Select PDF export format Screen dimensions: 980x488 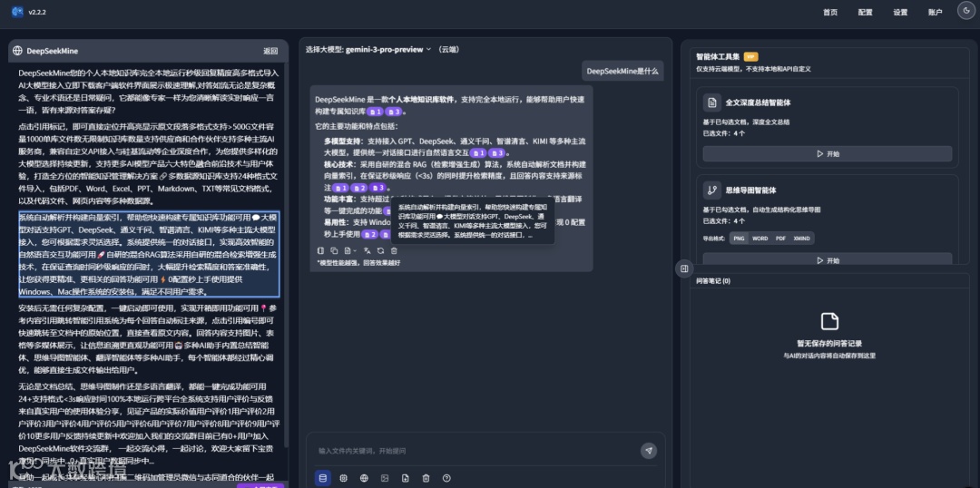coord(780,238)
